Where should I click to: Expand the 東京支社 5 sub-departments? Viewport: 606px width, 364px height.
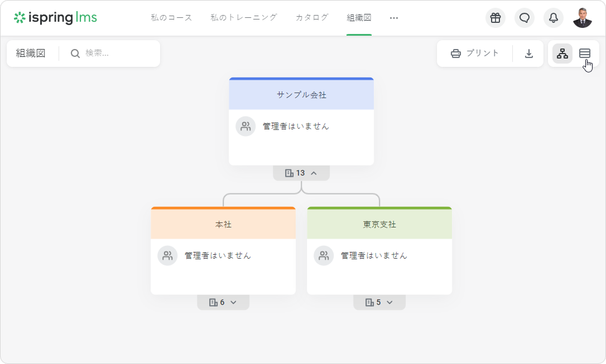tap(379, 302)
